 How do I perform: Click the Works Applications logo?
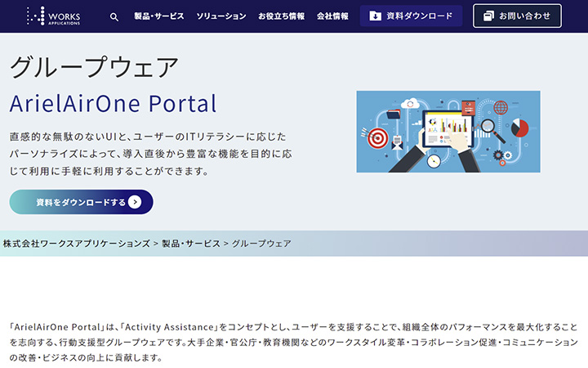tap(53, 16)
